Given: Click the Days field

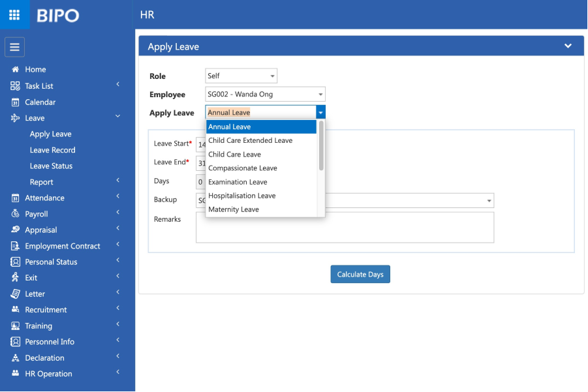Looking at the screenshot, I should 200,182.
